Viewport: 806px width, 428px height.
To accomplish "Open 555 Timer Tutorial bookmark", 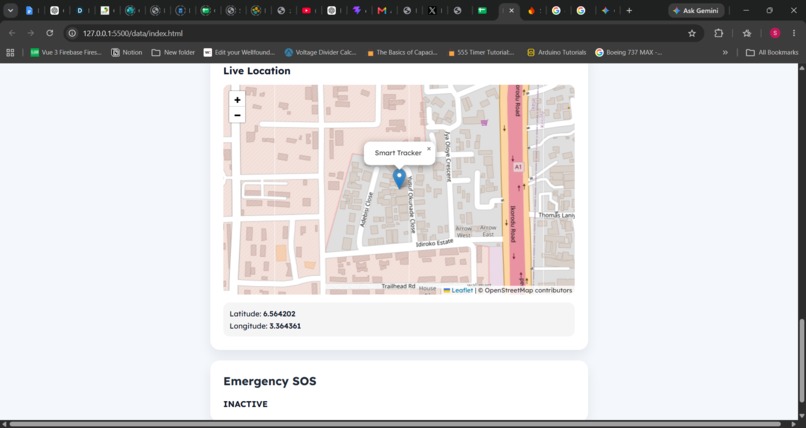I will (481, 52).
